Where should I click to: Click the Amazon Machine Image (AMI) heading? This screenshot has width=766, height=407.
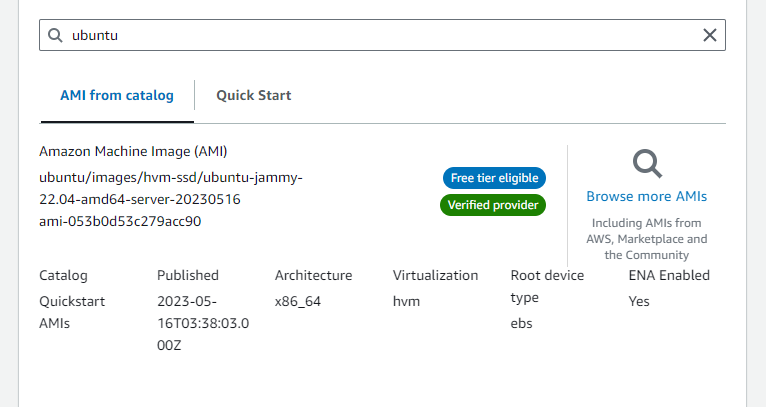coord(133,152)
